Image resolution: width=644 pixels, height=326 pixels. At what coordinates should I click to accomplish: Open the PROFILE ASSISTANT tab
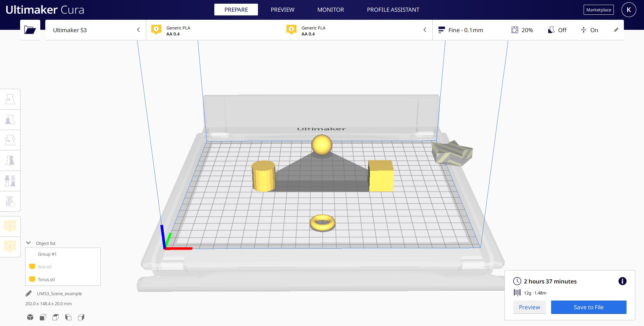tap(393, 10)
